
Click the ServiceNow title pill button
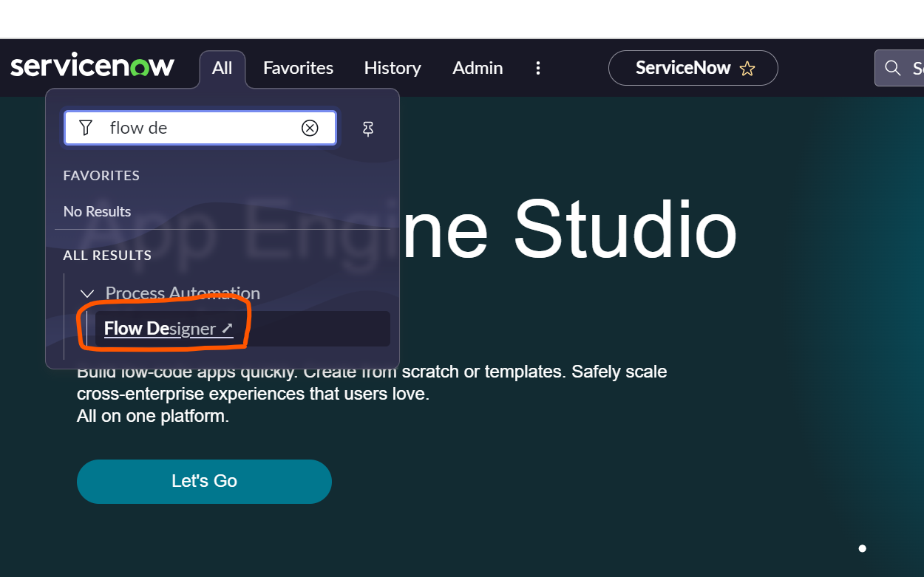(x=693, y=68)
